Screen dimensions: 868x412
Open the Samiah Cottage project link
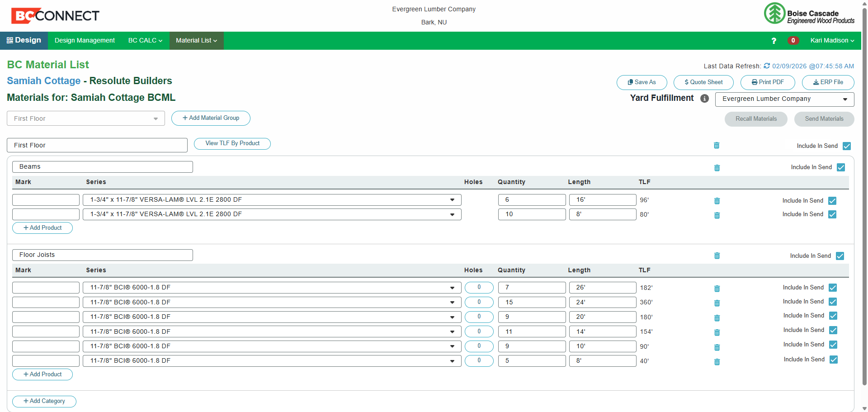(x=44, y=81)
